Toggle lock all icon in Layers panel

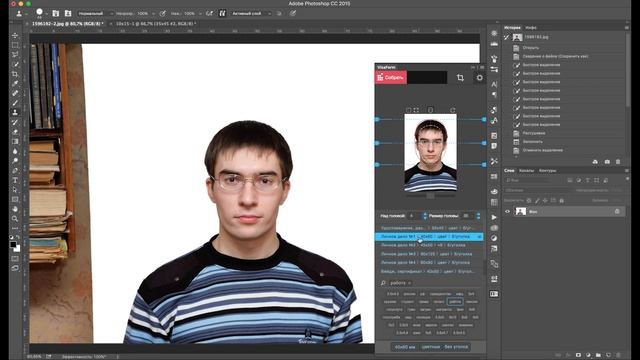coord(562,200)
